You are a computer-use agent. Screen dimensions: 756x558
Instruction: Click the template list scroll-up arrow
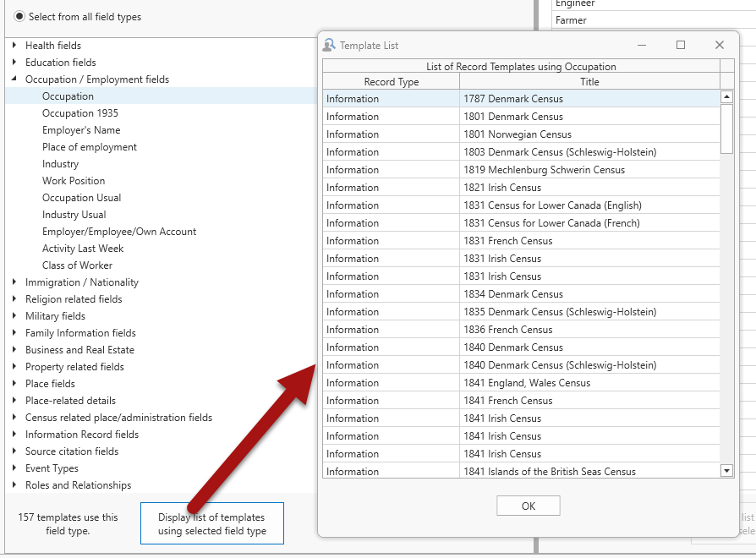726,97
